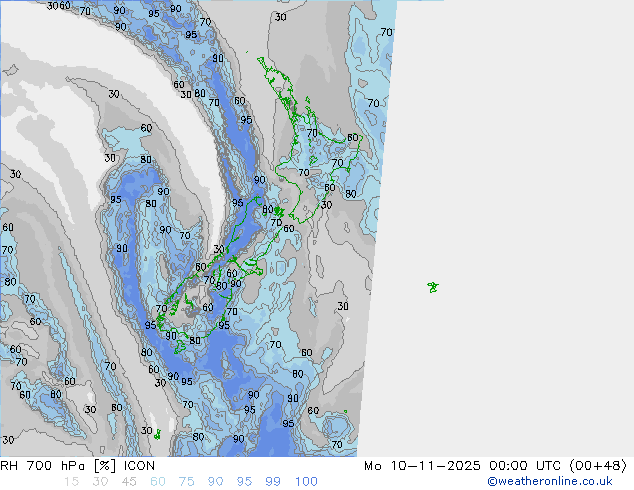Click legend value 99
The width and height of the screenshot is (634, 490).
[x=273, y=481]
